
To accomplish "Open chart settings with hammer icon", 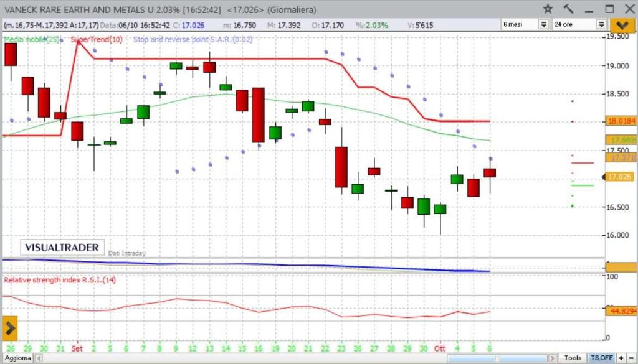I will tap(568, 9).
